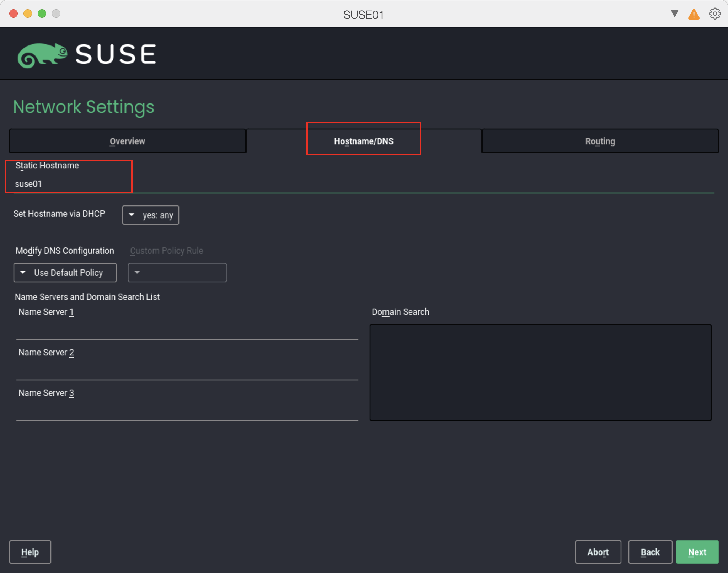Screen dimensions: 728x573
Task: Click the gray fourth title bar dot
Action: point(56,14)
